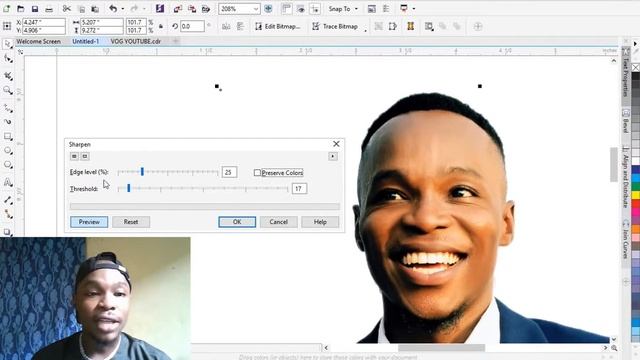This screenshot has height=360, width=640.
Task: Create a new document
Action: [7, 9]
